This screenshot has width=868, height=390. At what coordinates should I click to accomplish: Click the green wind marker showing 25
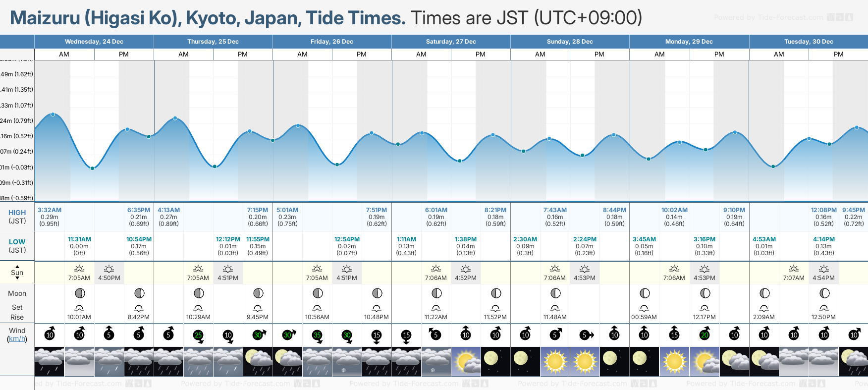[x=198, y=335]
